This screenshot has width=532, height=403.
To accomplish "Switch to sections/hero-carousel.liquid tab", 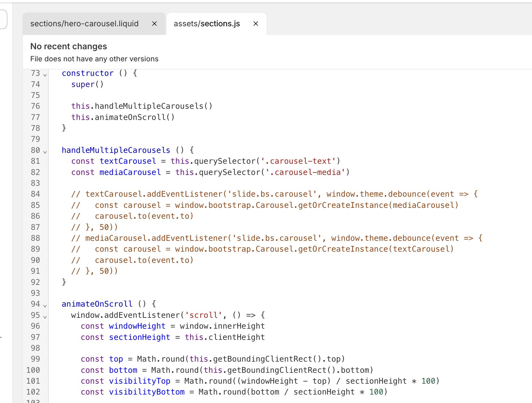I will (x=84, y=24).
